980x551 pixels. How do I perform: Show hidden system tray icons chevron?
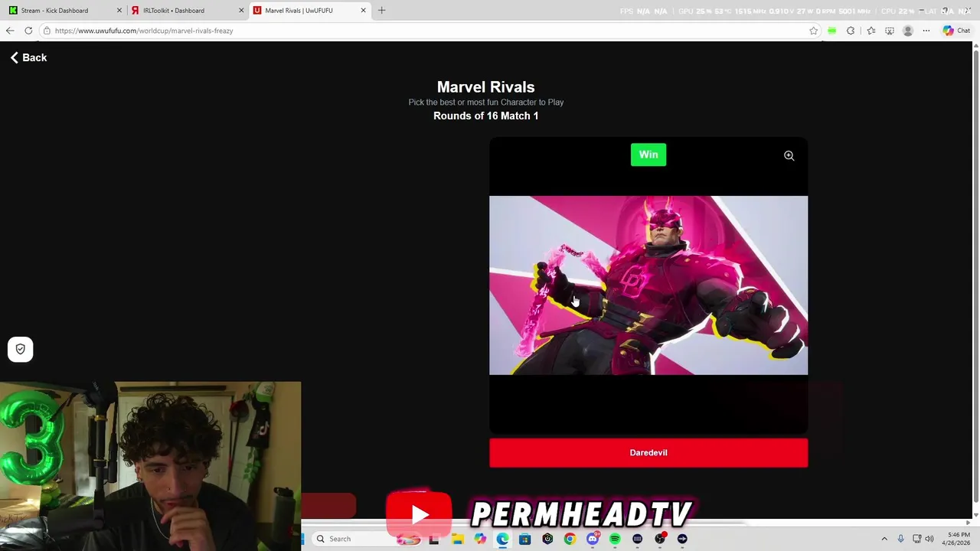[x=884, y=539]
